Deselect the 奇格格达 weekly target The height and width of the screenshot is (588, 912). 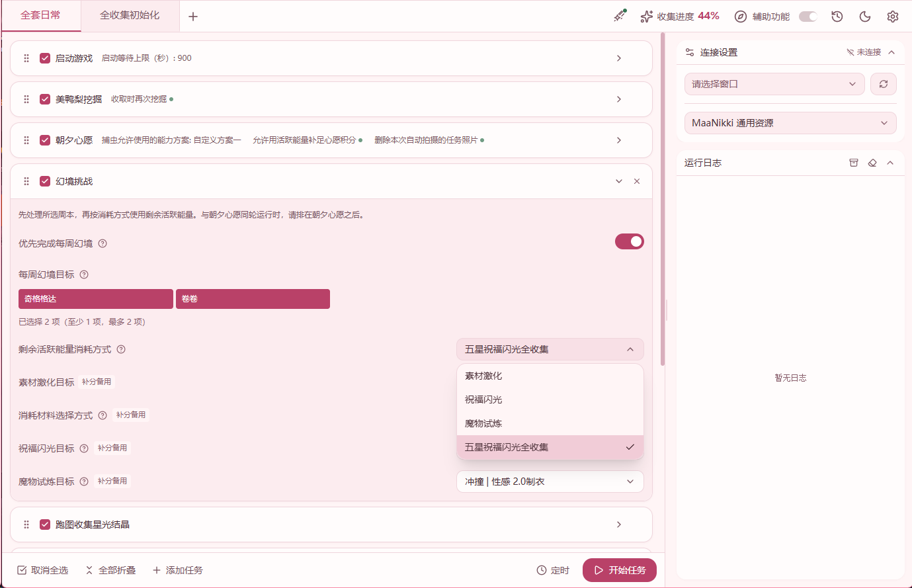[96, 299]
